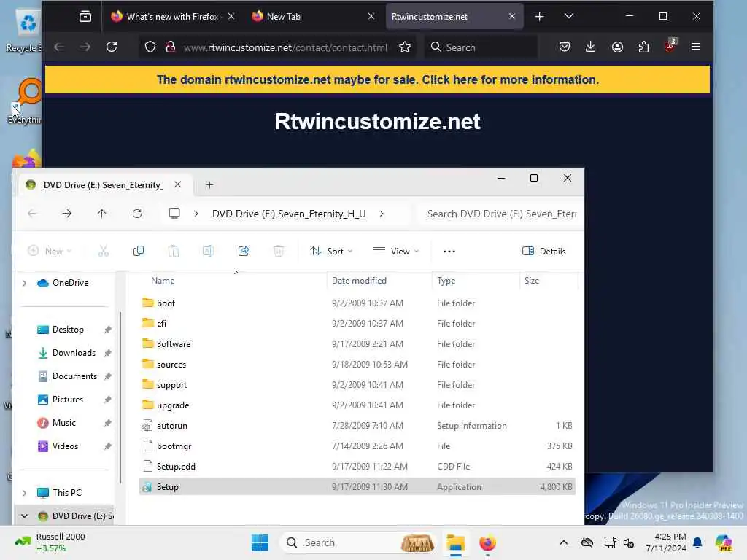Collapse the DVD Drive (E:) tree node
The height and width of the screenshot is (560, 747).
pos(24,516)
